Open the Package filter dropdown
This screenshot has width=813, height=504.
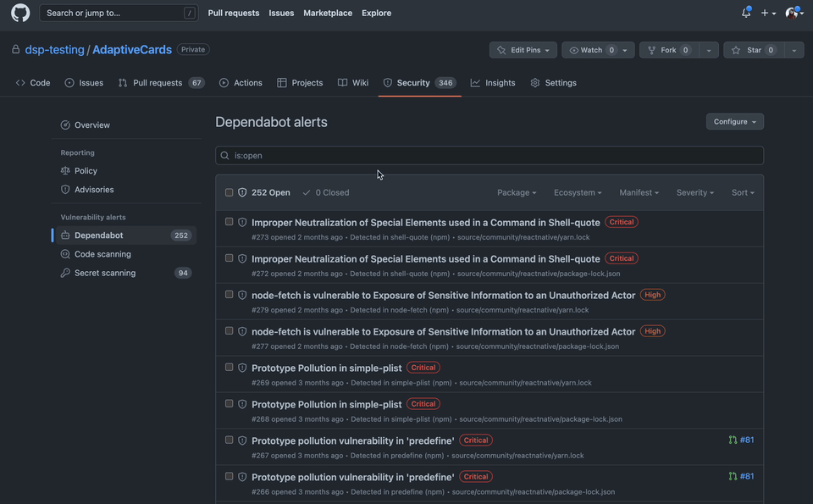(x=517, y=192)
